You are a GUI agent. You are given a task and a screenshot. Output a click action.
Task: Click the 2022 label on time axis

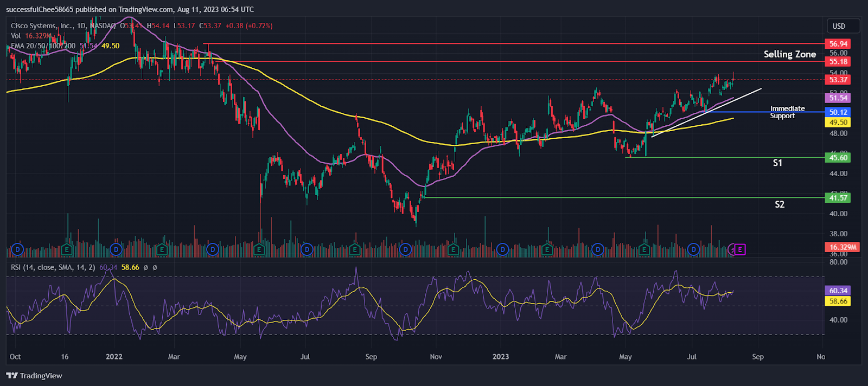coord(114,357)
